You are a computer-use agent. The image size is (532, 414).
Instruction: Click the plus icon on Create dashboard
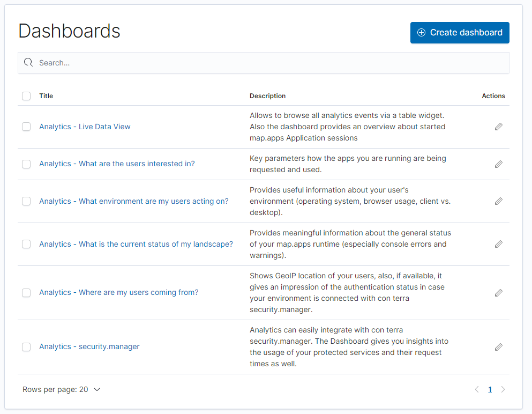423,33
